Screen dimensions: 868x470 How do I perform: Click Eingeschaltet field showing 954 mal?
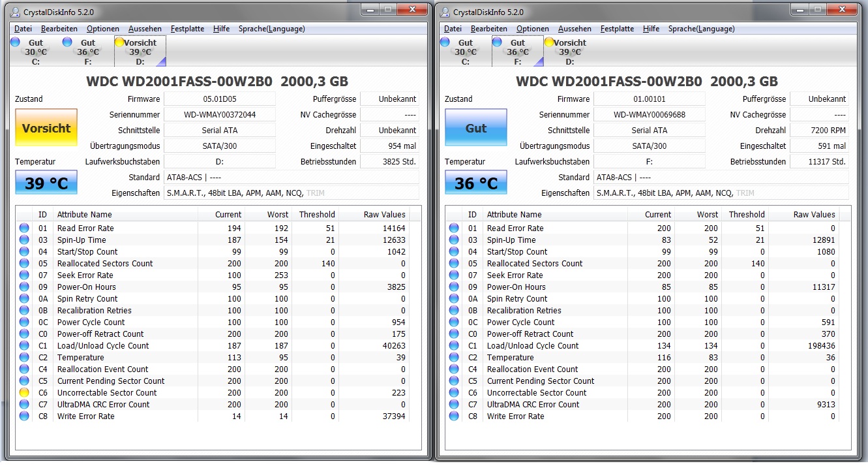tap(389, 146)
